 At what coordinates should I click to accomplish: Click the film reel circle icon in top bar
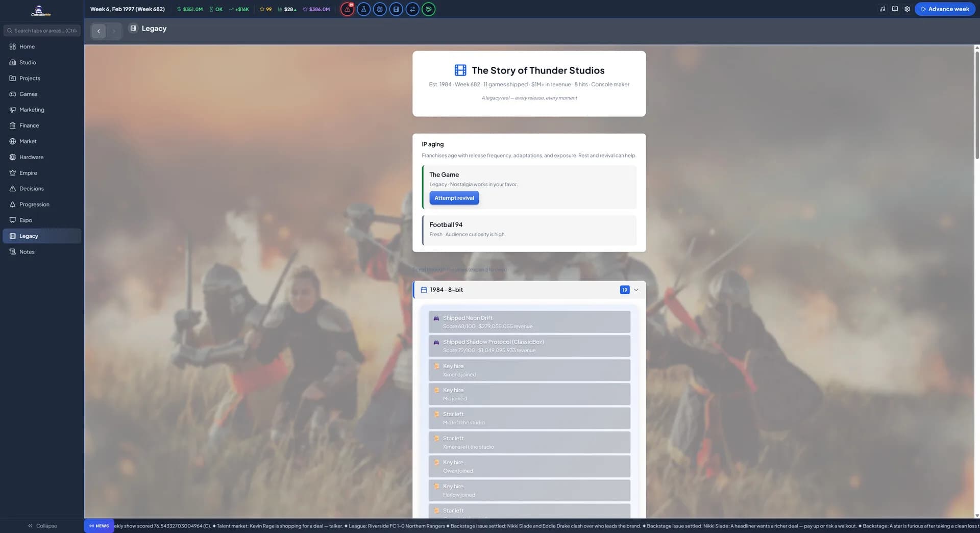[396, 9]
